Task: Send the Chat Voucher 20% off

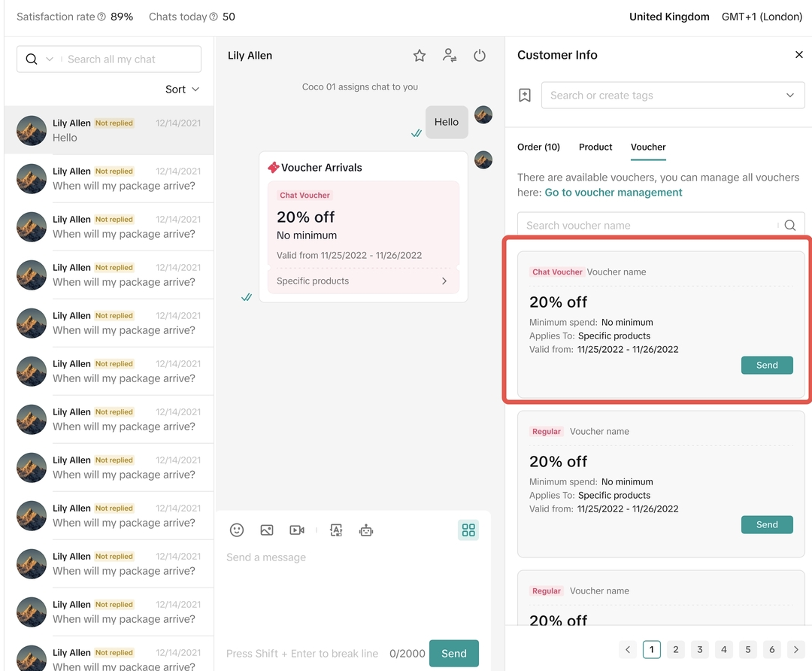Action: point(767,366)
